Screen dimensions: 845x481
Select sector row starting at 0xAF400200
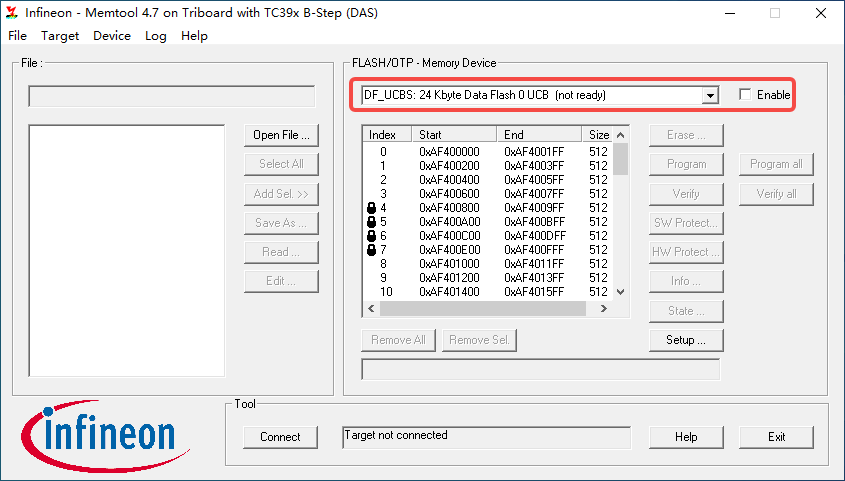(488, 166)
